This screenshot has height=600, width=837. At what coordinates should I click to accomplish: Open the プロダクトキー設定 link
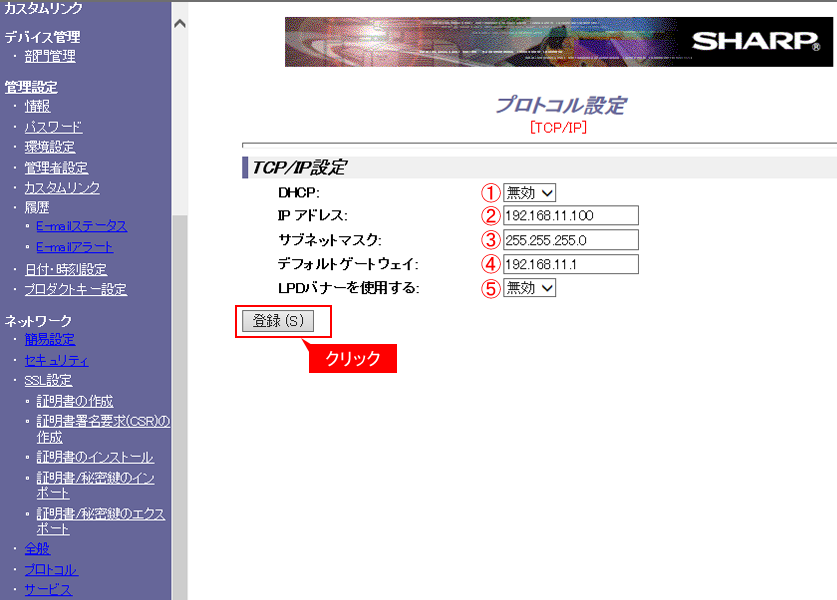[75, 290]
